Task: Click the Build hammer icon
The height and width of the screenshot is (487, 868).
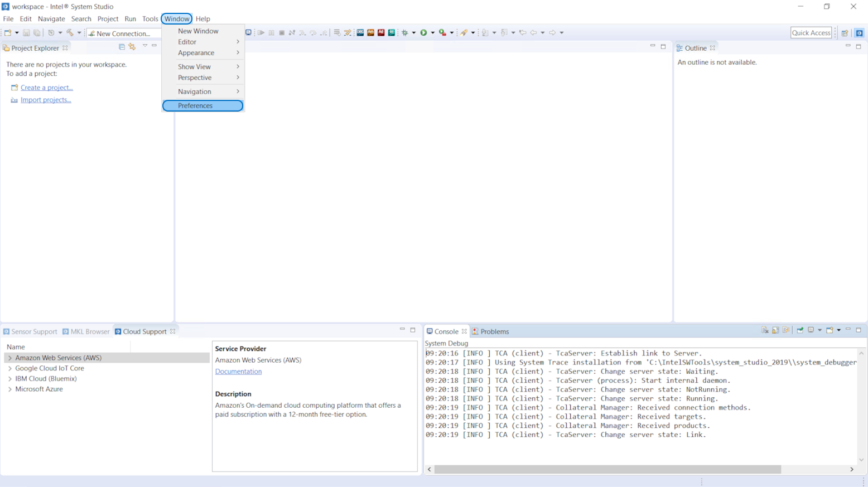Action: [x=70, y=33]
